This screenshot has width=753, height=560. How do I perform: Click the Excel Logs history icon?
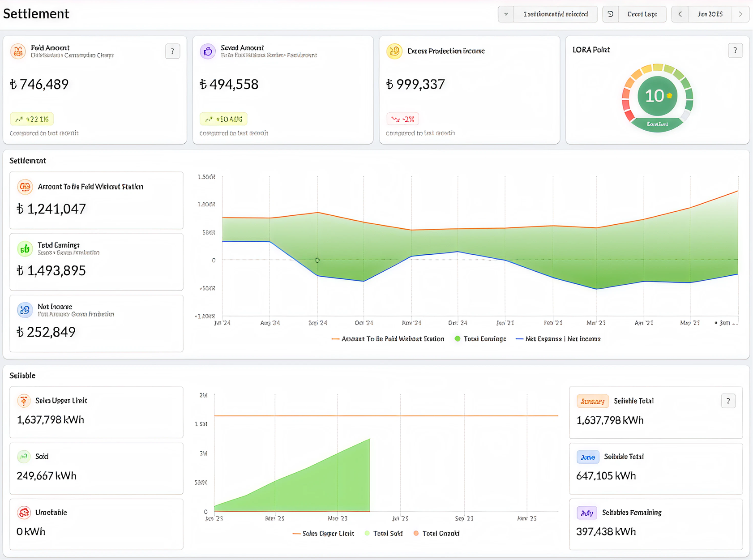[610, 14]
